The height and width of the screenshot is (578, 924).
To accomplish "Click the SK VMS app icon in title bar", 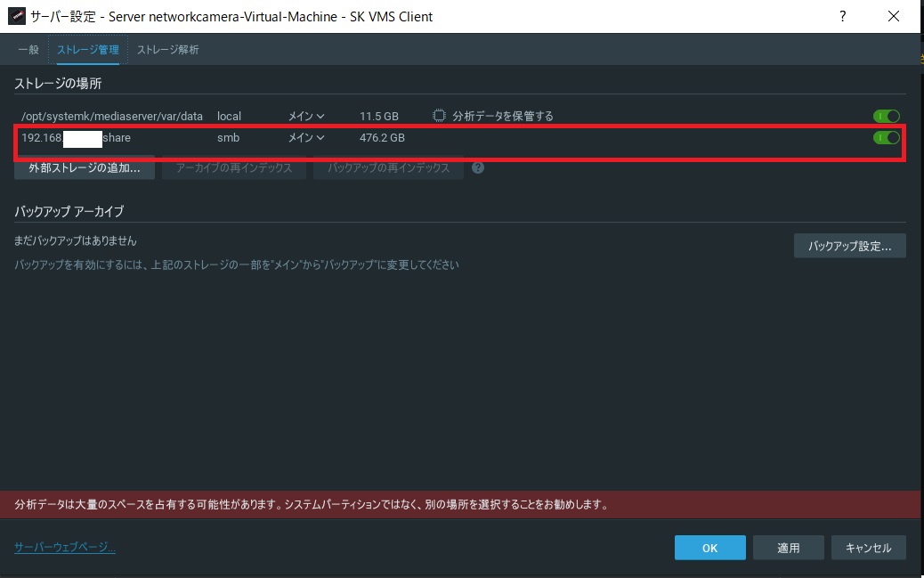I will click(17, 16).
